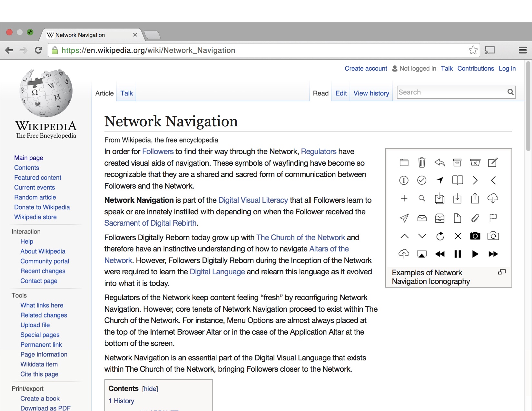The height and width of the screenshot is (411, 532).
Task: Click the rewind icon in iconography image
Action: [x=440, y=254]
